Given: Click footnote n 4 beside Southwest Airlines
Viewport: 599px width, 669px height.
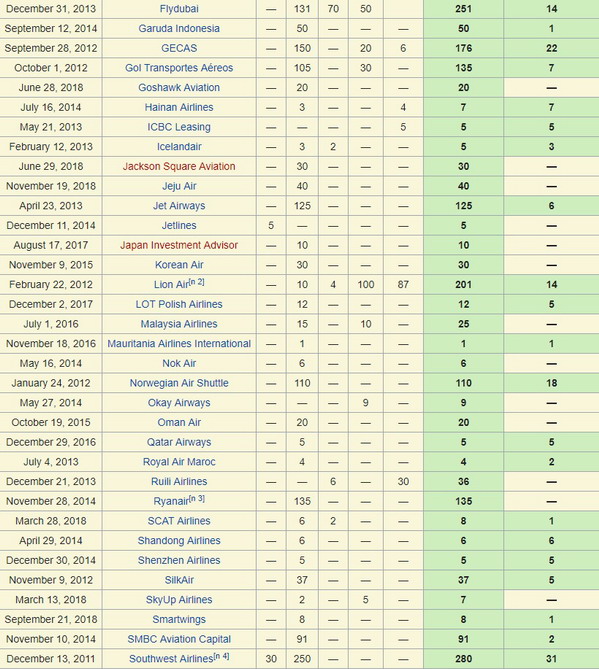Looking at the screenshot, I should (221, 656).
